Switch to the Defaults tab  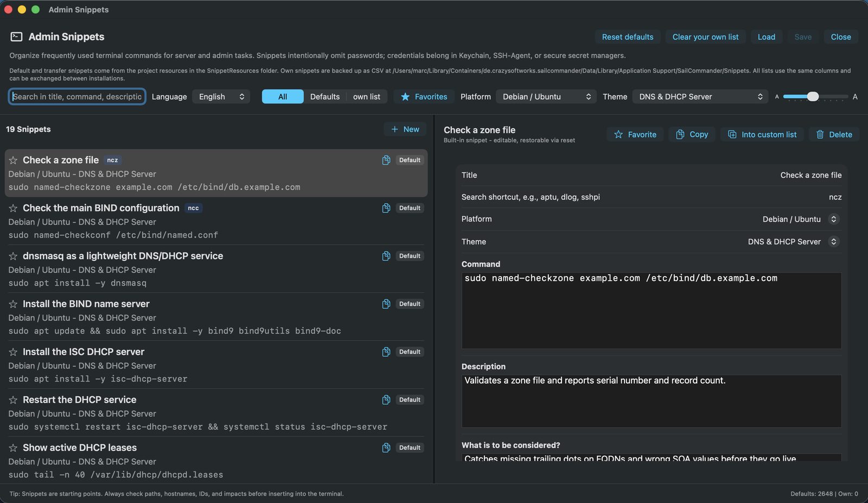tap(325, 96)
